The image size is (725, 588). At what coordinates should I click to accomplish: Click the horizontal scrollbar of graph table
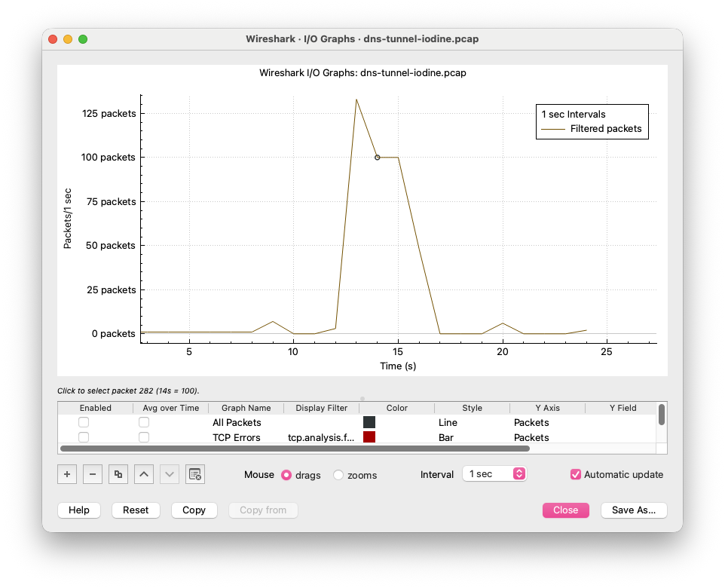point(295,449)
